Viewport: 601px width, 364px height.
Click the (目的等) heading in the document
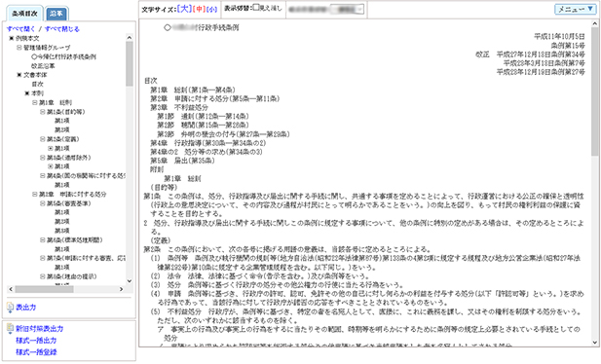(x=164, y=188)
